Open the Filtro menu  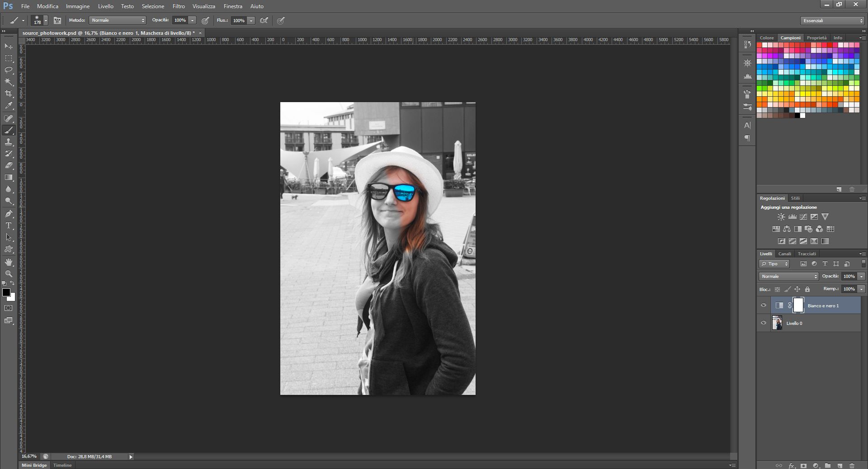178,6
